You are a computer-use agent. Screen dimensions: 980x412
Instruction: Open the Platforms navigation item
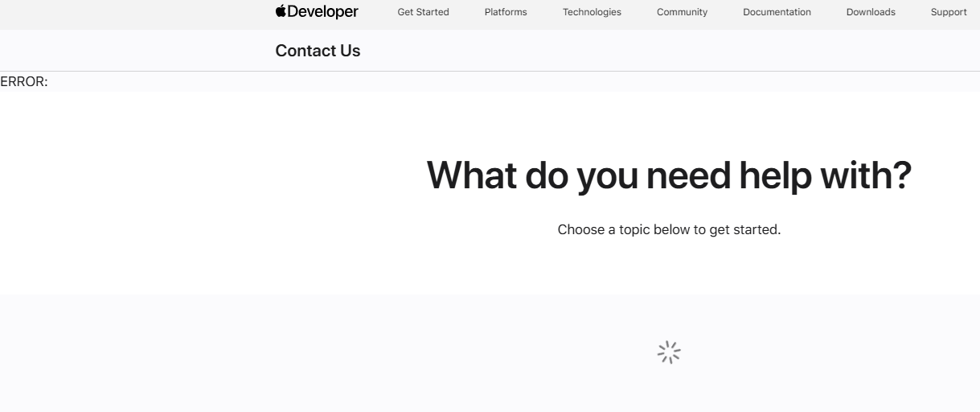(506, 12)
